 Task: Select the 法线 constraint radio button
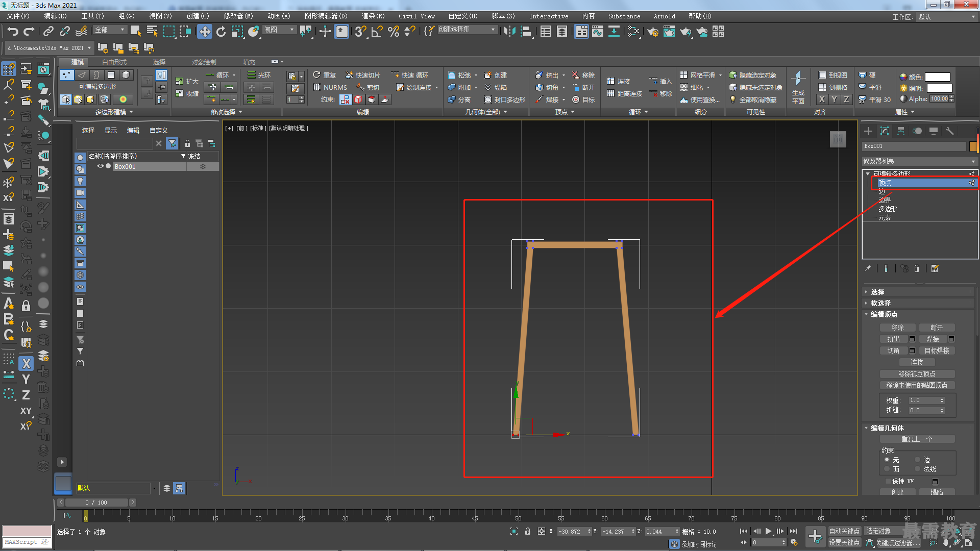(x=917, y=469)
